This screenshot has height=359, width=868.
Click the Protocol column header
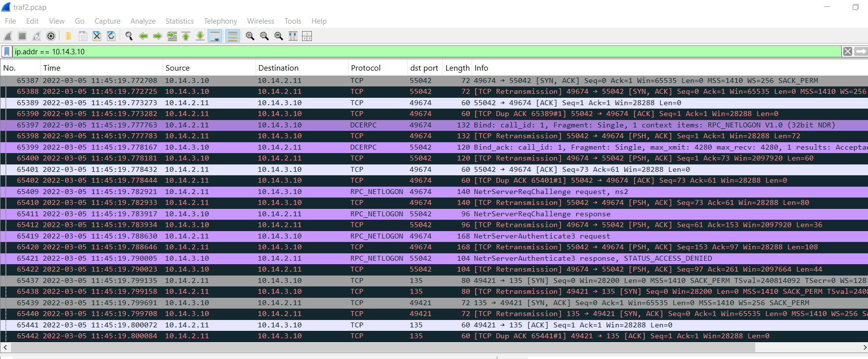[366, 68]
